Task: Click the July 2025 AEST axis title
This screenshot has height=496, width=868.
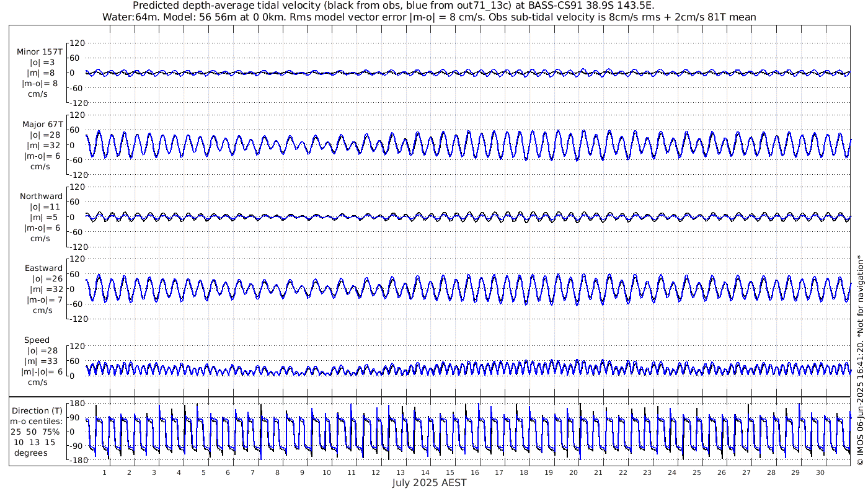Action: (429, 483)
